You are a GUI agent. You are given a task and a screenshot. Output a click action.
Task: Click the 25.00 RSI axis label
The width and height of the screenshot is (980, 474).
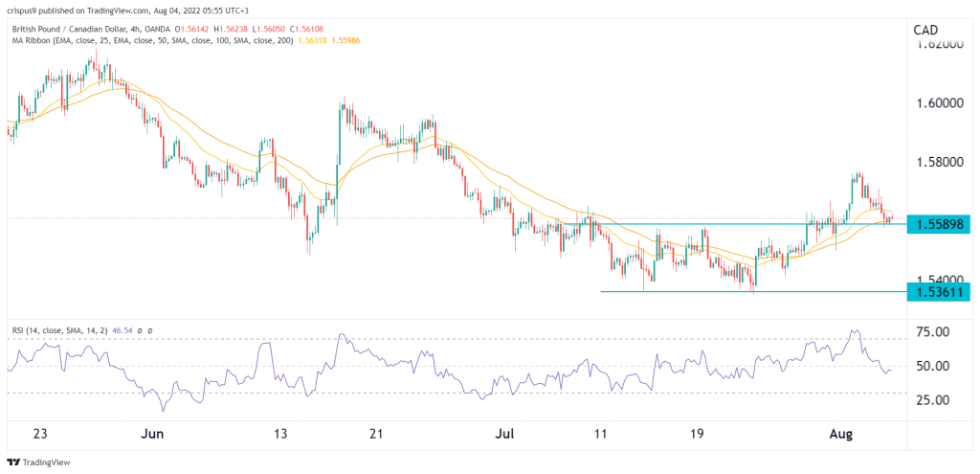[932, 399]
